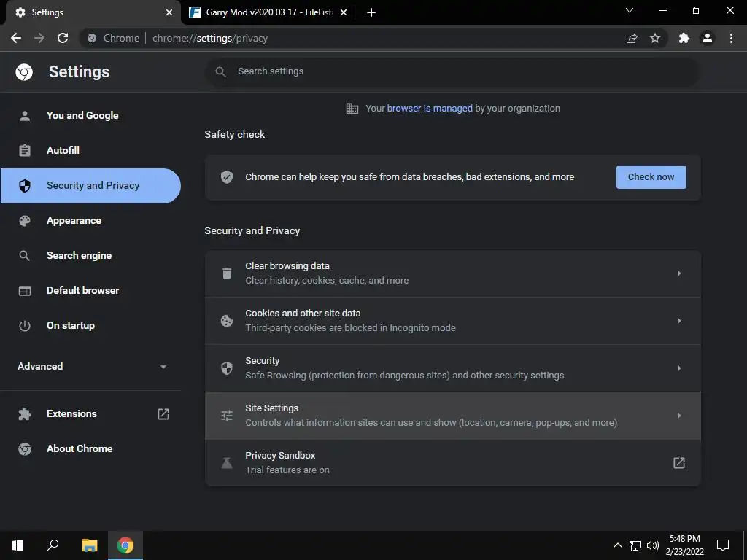Open Appearance settings section
Image resolution: width=747 pixels, height=560 pixels.
pyautogui.click(x=90, y=220)
